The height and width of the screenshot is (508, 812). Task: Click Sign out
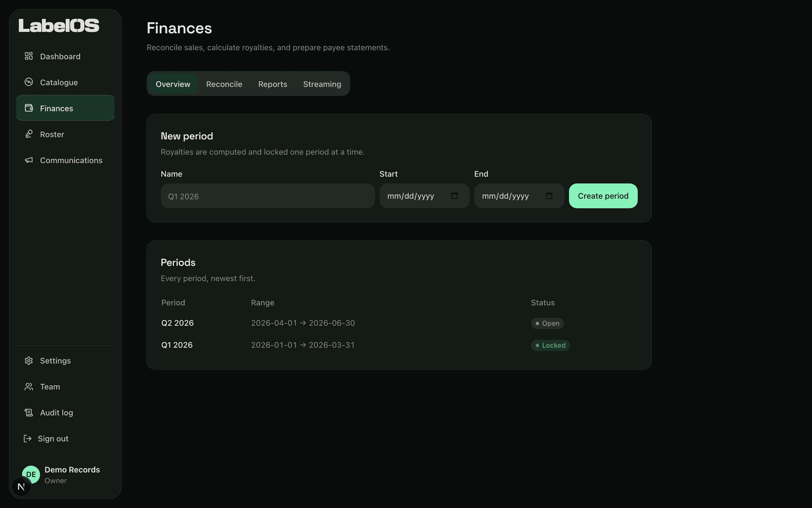(x=65, y=439)
